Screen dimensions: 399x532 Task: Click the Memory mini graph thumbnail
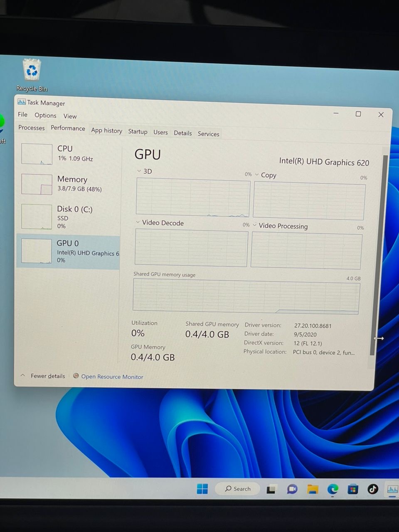(x=37, y=184)
